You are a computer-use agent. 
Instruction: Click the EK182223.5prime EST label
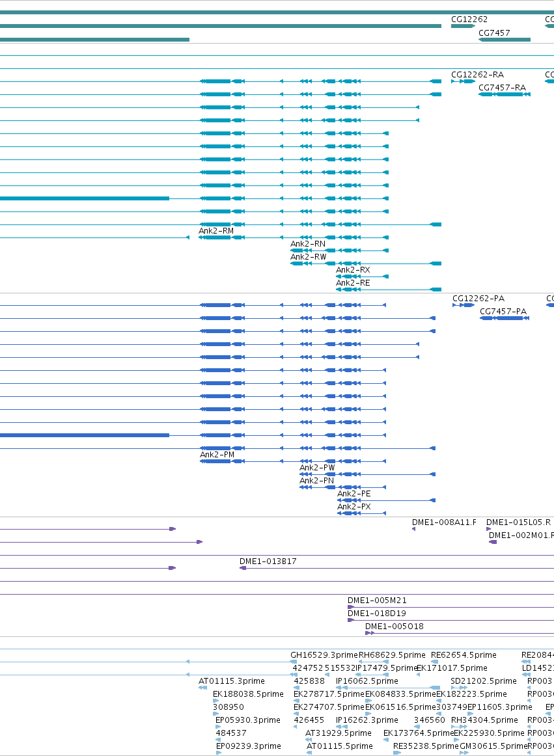pos(471,694)
